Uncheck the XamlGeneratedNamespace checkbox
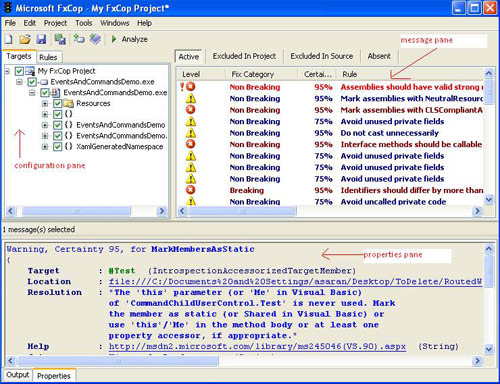Image resolution: width=500 pixels, height=384 pixels. click(x=58, y=146)
